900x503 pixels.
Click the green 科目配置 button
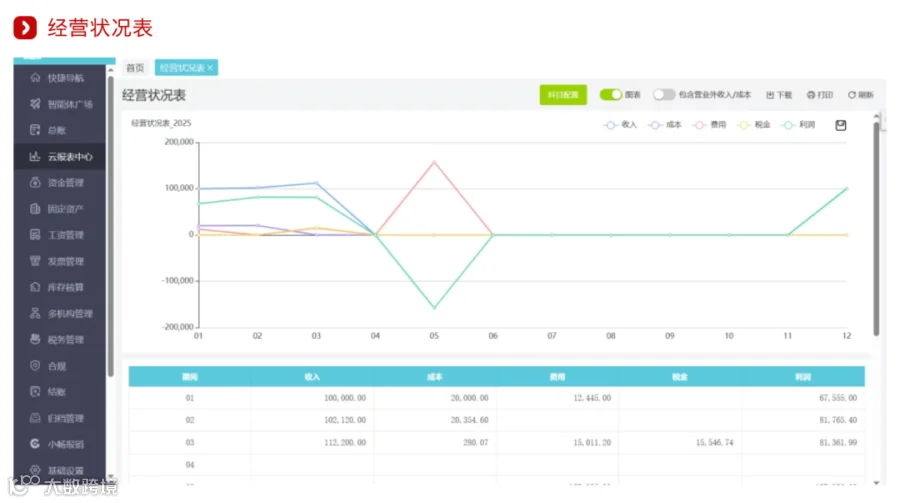tap(562, 95)
